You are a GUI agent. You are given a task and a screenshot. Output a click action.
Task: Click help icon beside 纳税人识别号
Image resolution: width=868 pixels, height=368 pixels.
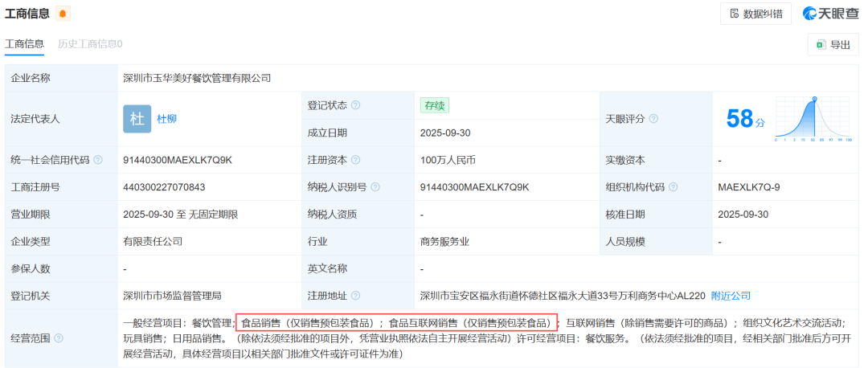374,187
